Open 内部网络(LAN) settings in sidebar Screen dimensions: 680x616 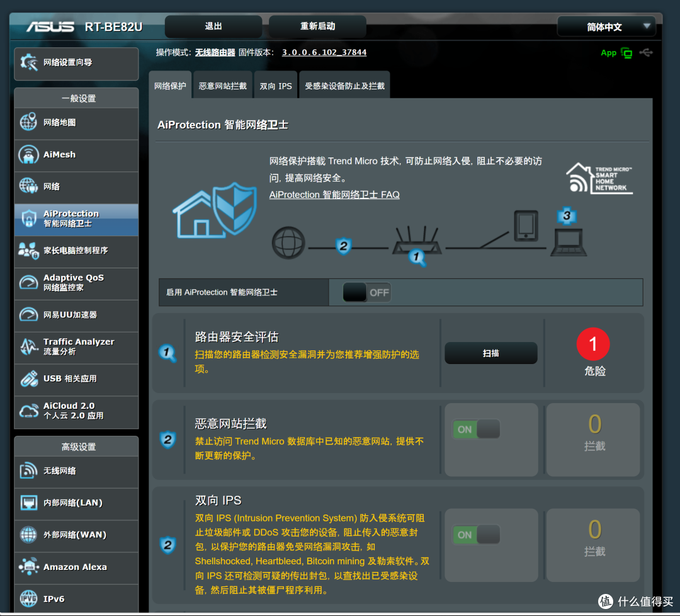click(76, 504)
